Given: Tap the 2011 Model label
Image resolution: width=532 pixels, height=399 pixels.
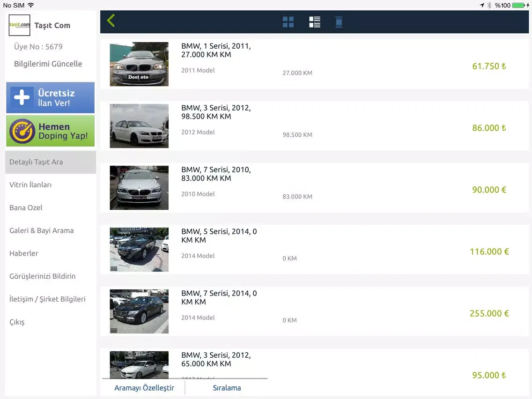Looking at the screenshot, I should pos(198,70).
